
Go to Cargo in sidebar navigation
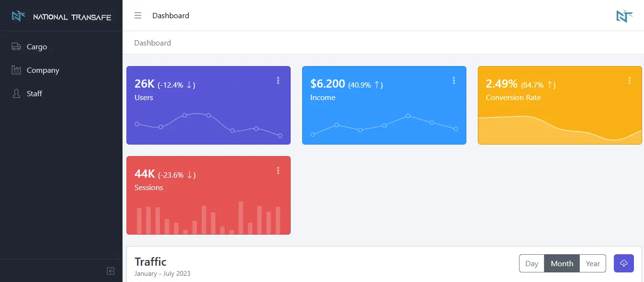[37, 46]
